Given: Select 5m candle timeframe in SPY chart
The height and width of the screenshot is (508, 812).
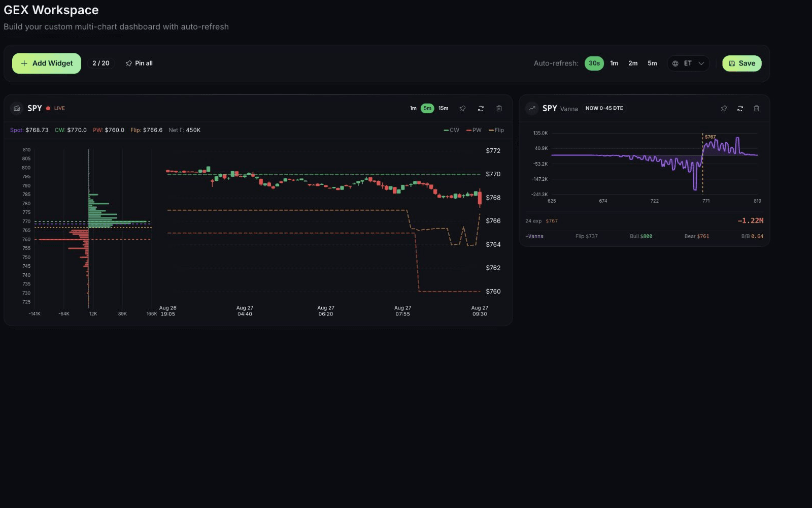Looking at the screenshot, I should click(427, 108).
